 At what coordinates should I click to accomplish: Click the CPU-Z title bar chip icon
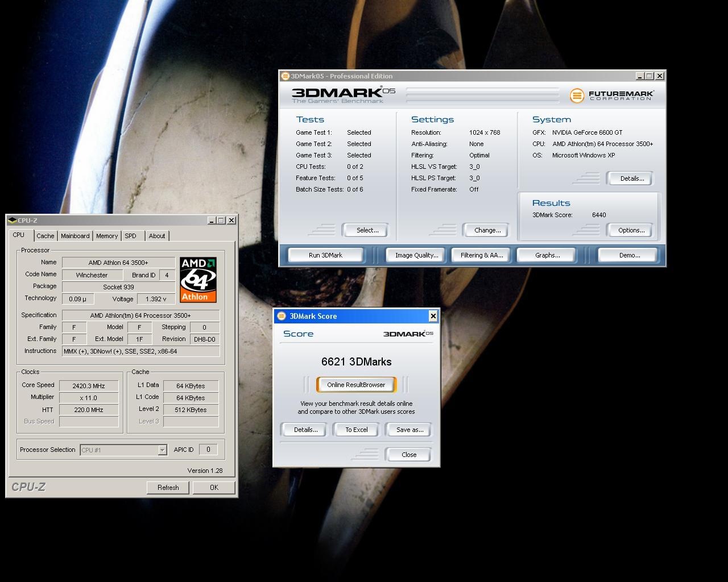pos(13,221)
